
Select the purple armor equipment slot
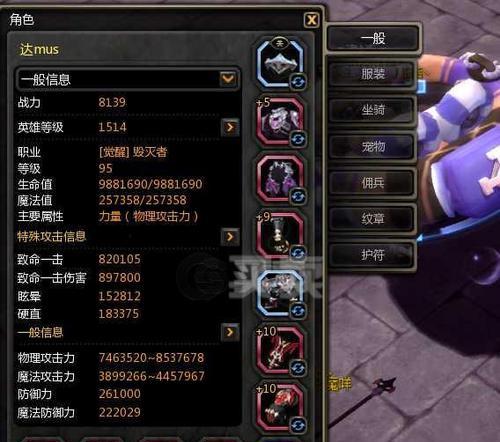280,179
